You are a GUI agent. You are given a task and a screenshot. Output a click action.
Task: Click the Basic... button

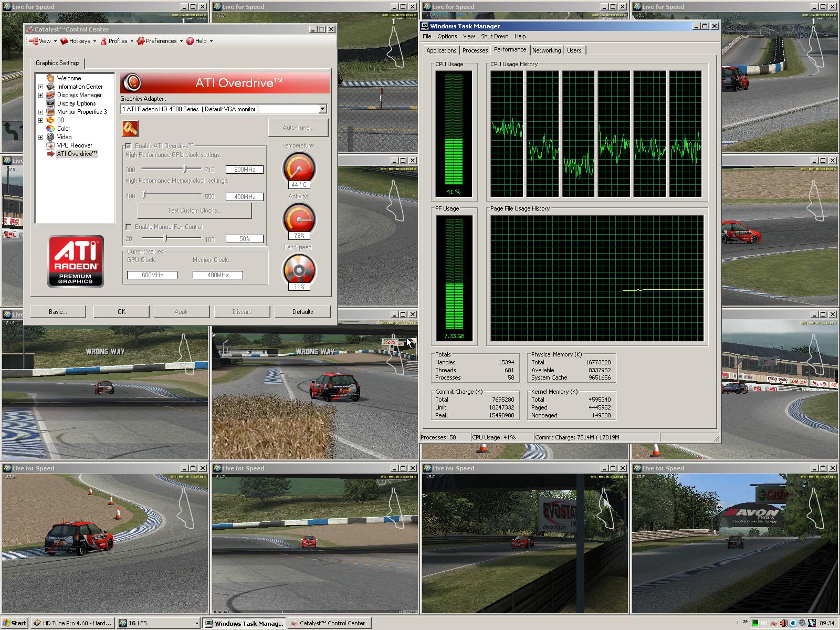coord(58,312)
